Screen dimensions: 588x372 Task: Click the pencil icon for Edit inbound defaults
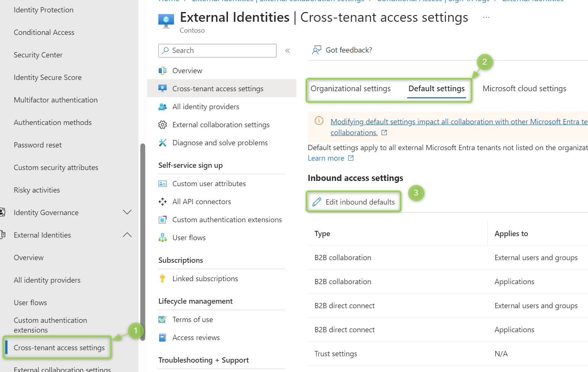pos(317,202)
